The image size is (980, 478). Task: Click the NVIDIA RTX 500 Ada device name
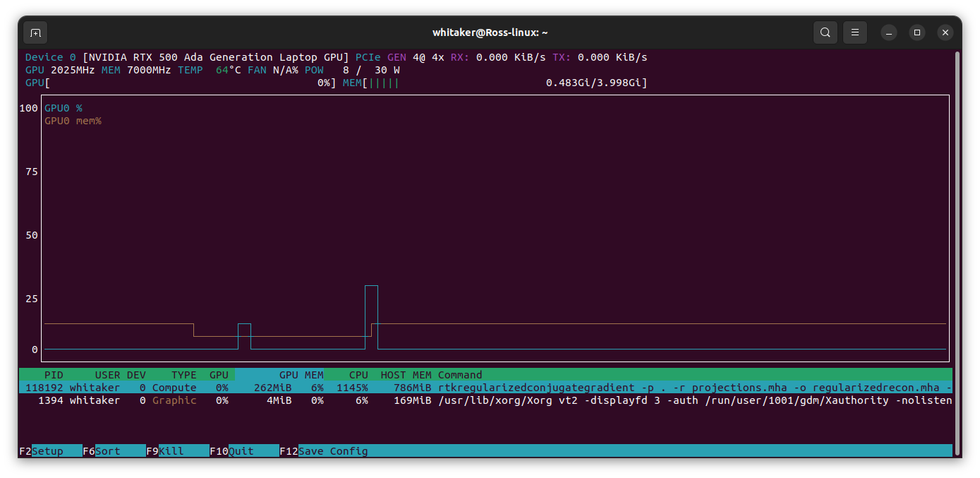click(x=216, y=57)
